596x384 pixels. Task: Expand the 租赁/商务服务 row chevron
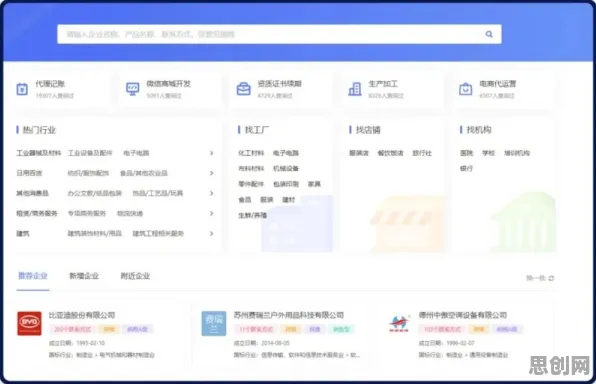click(212, 213)
